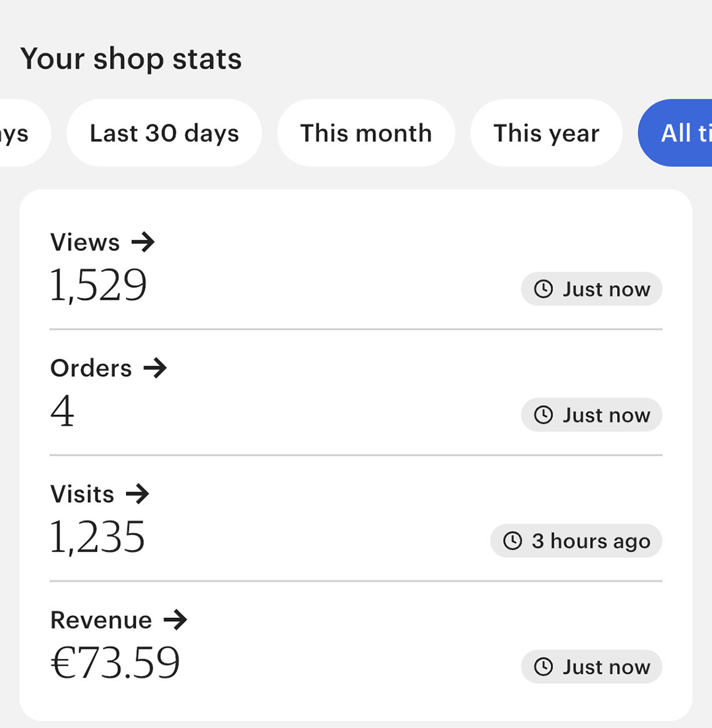Click the arrow icon next to Visits

pyautogui.click(x=138, y=494)
